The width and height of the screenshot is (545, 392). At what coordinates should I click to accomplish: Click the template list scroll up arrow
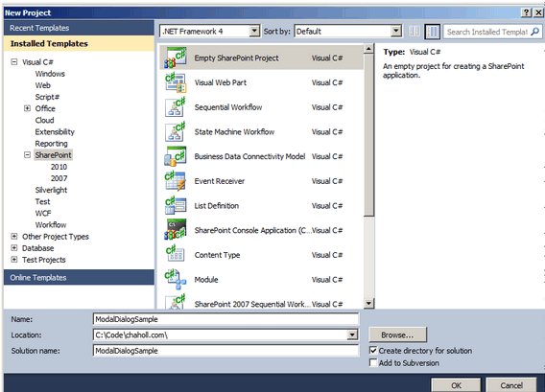click(368, 48)
